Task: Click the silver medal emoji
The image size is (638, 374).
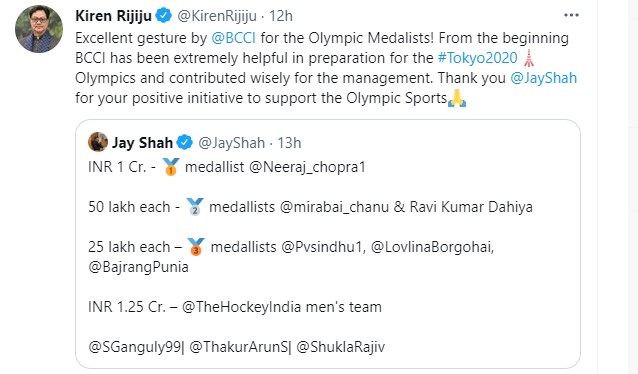Action: [195, 206]
